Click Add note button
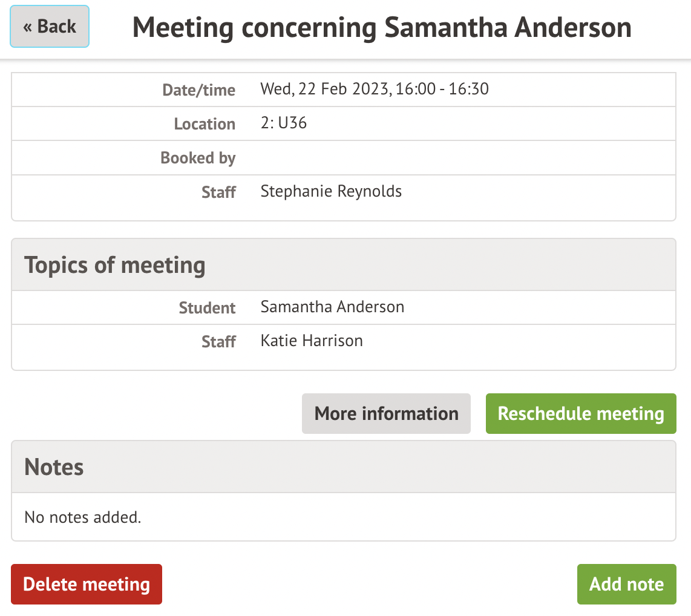Screen dimensions: 691x616 [x=626, y=585]
